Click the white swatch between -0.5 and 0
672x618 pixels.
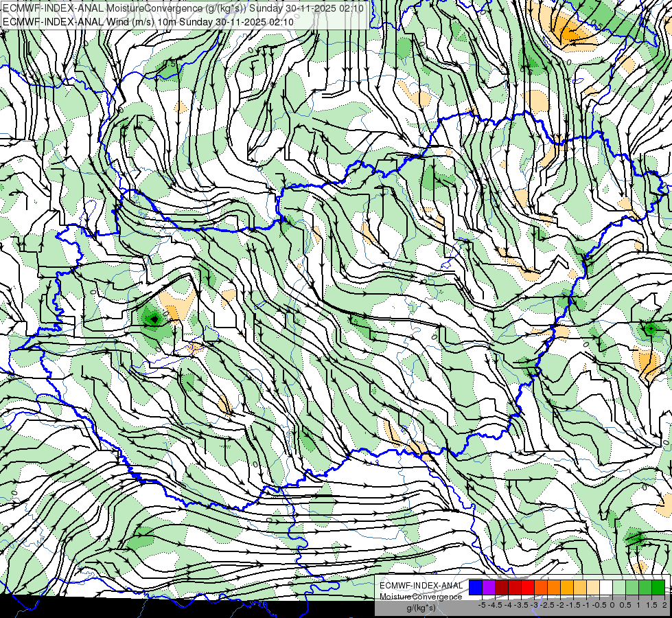606,587
